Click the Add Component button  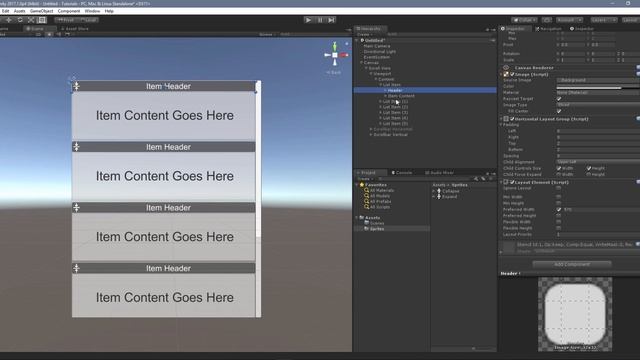[572, 264]
